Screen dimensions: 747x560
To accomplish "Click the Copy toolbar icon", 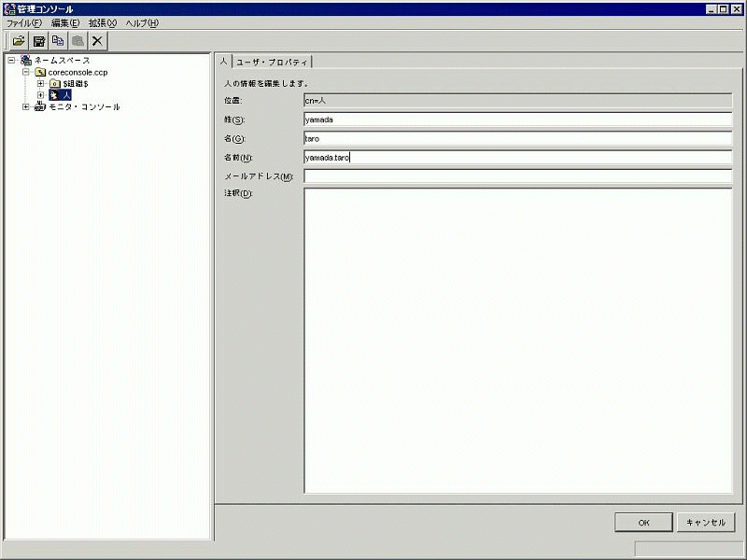I will pos(59,41).
